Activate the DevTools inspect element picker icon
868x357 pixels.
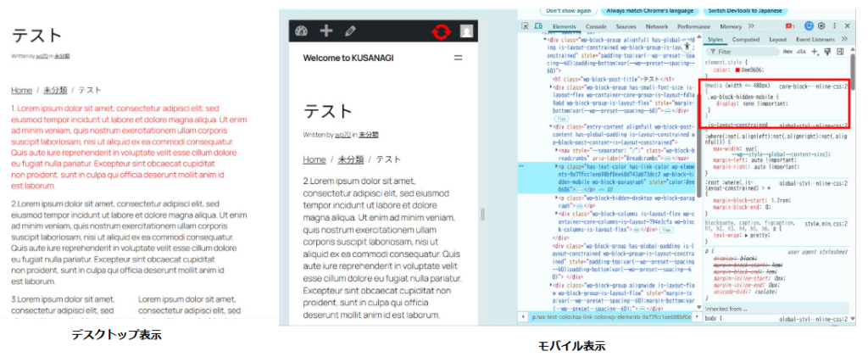tap(526, 26)
